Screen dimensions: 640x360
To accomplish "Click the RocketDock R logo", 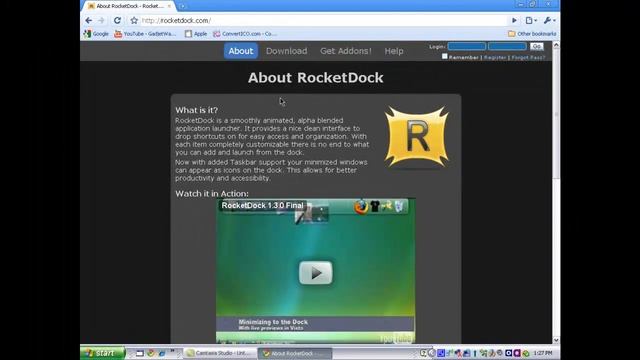I will click(416, 137).
